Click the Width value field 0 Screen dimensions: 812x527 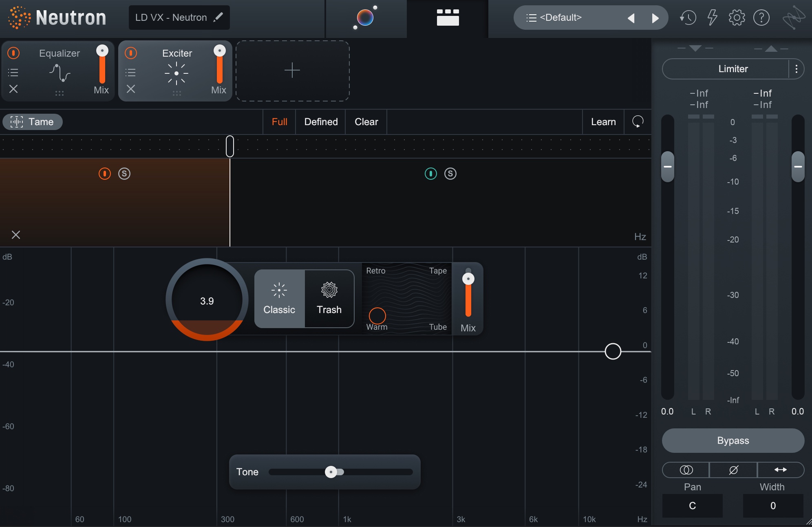[773, 506]
